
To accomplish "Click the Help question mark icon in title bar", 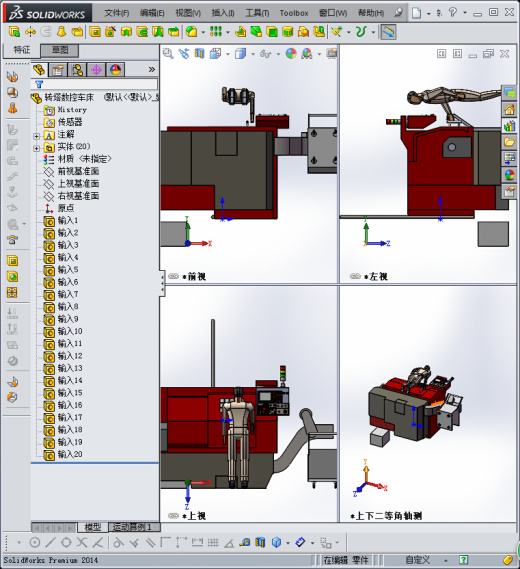I will coord(453,13).
